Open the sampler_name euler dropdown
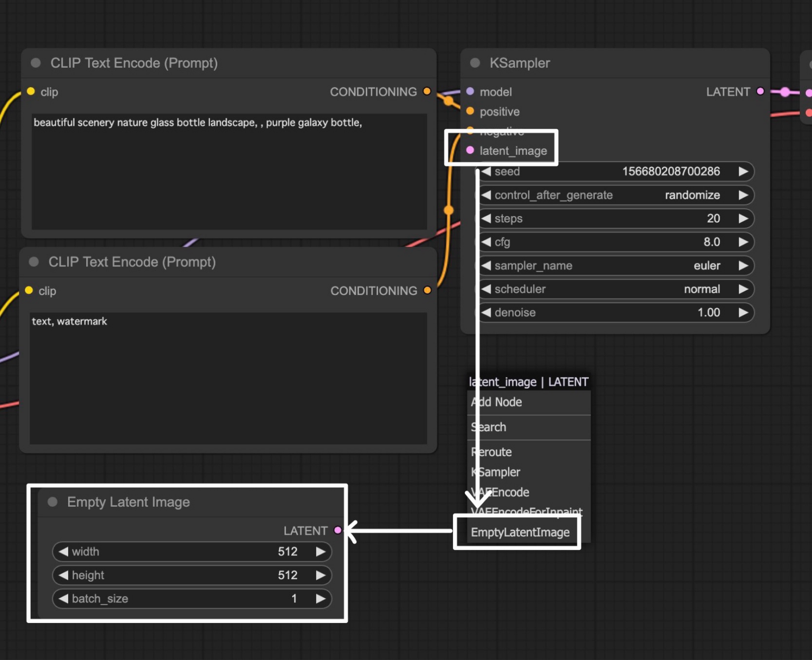812x660 pixels. pyautogui.click(x=616, y=265)
